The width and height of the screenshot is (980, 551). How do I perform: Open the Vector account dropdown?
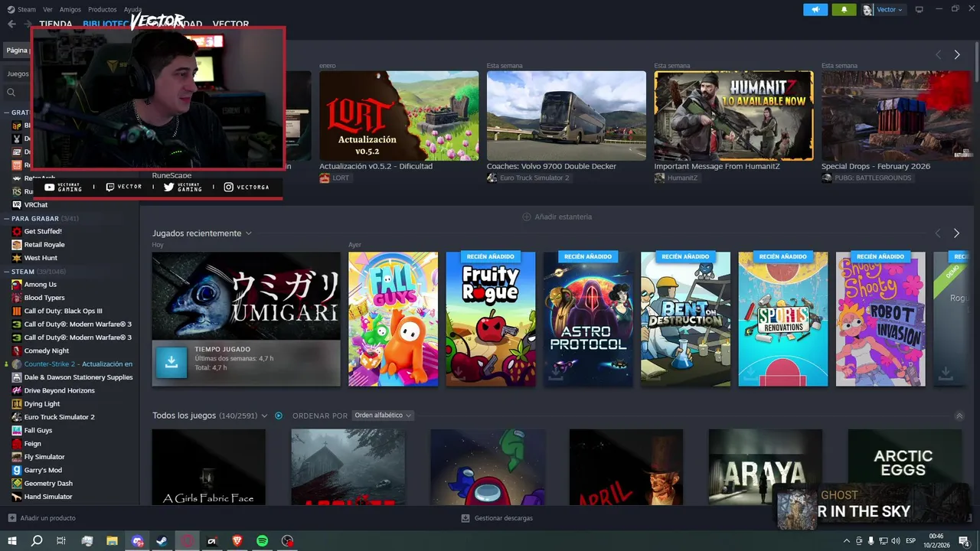883,9
